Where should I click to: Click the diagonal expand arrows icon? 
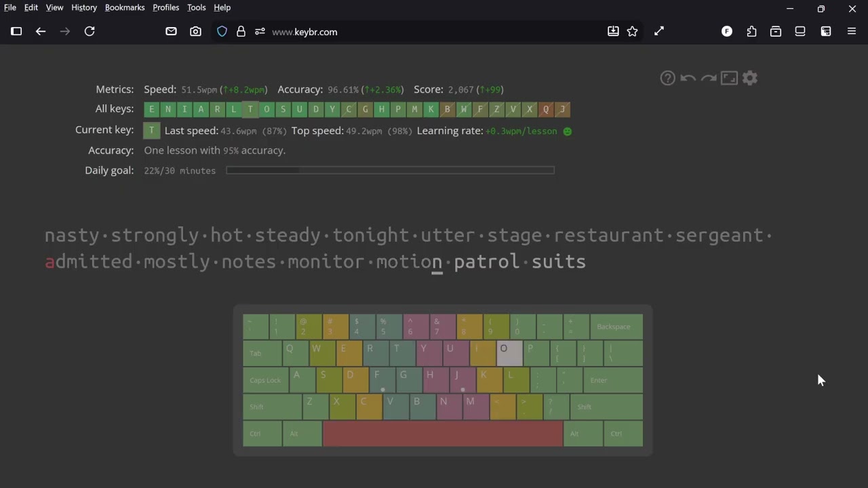coord(659,31)
